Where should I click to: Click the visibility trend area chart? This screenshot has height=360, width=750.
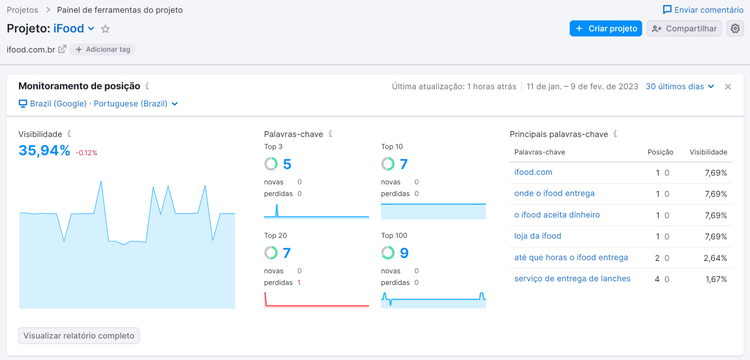point(127,245)
